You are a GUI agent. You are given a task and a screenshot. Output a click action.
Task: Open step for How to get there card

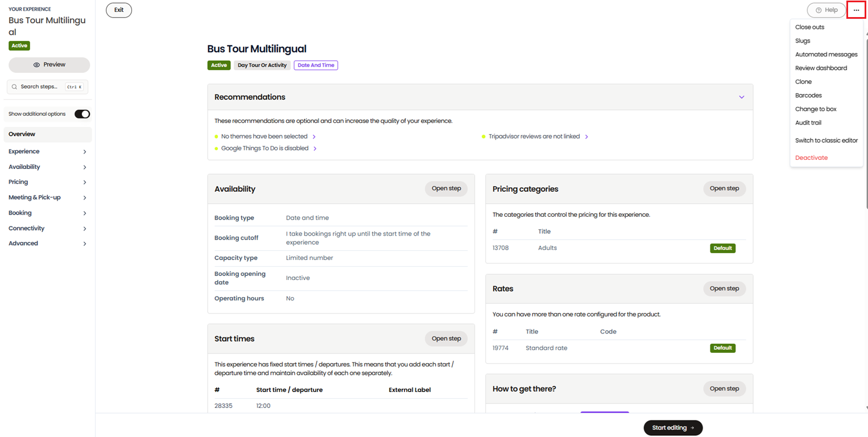(724, 389)
